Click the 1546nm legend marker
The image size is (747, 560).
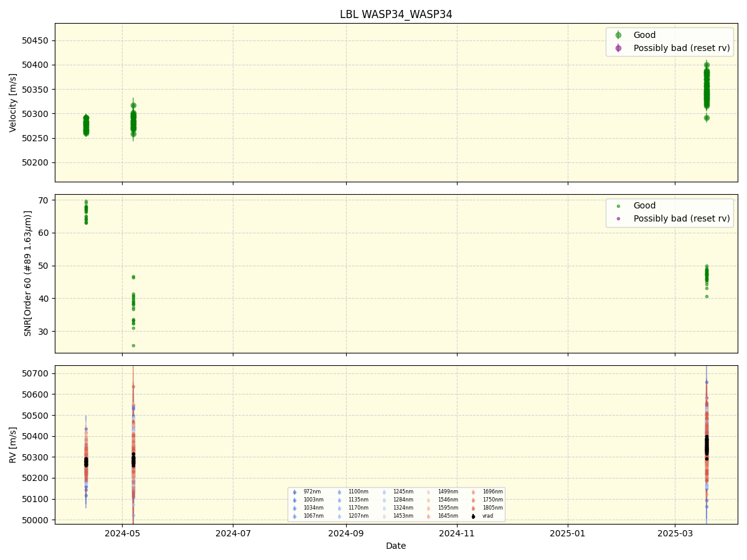pos(429,500)
